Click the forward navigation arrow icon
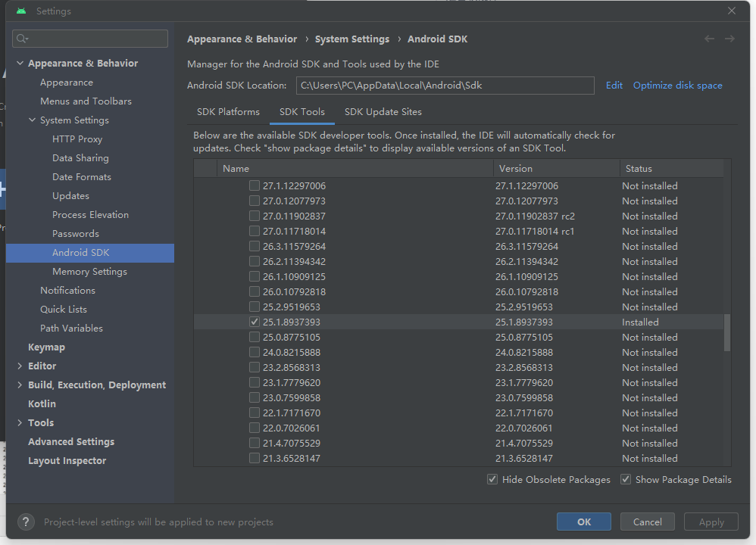 click(x=729, y=39)
